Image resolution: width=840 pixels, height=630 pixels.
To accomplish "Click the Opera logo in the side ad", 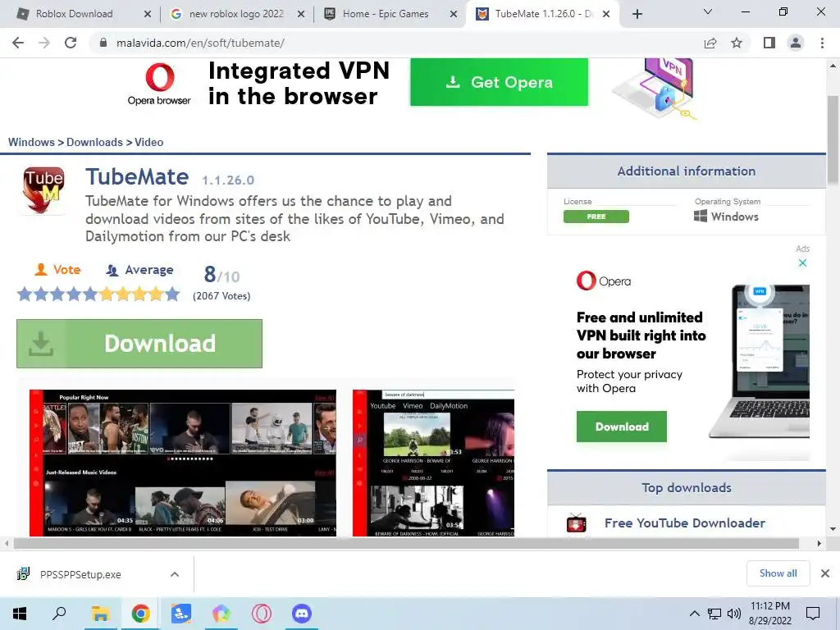I will click(604, 281).
